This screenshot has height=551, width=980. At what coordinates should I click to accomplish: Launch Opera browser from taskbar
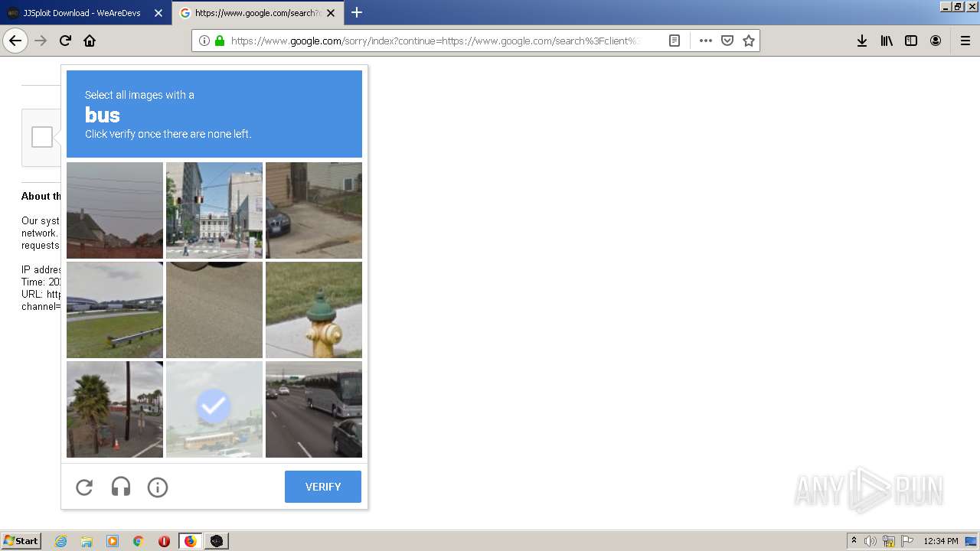(x=164, y=541)
